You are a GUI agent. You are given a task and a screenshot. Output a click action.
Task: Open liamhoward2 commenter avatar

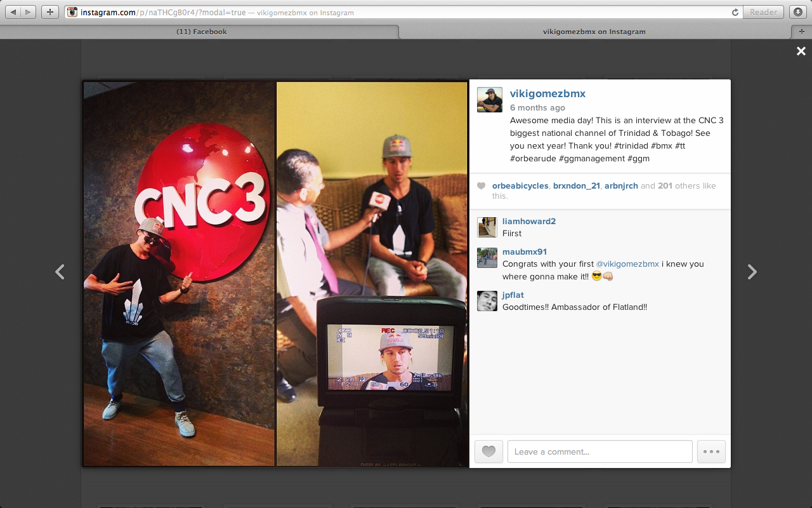point(487,227)
